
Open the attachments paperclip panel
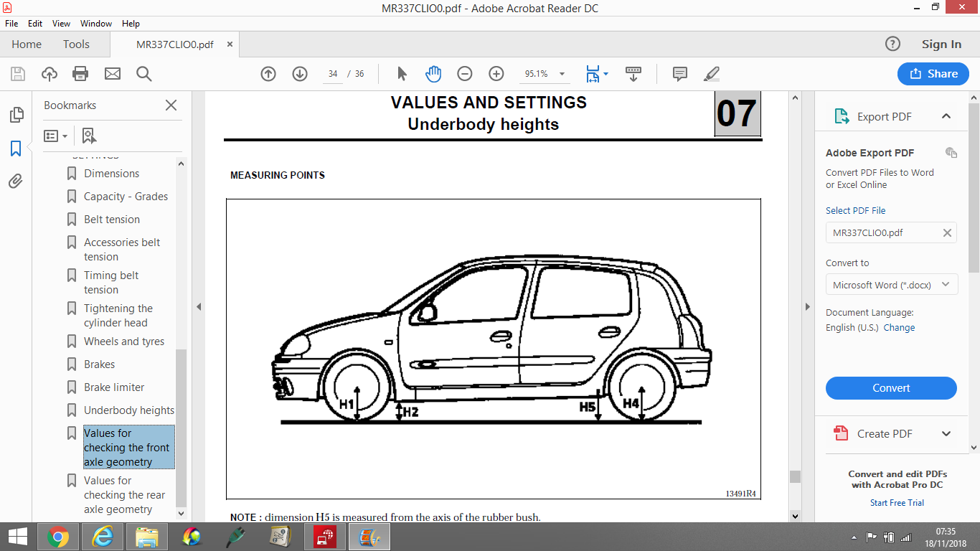16,181
